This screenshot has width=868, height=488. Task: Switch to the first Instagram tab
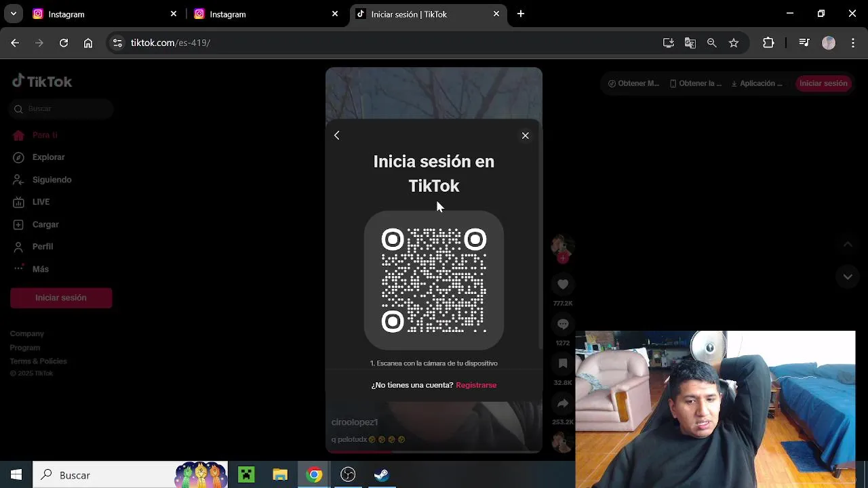pos(95,14)
